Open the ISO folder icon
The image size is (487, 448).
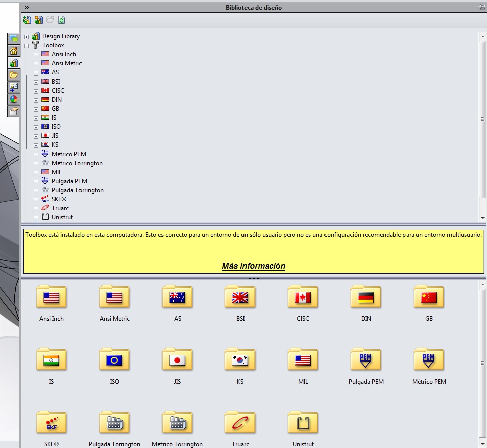(x=114, y=360)
